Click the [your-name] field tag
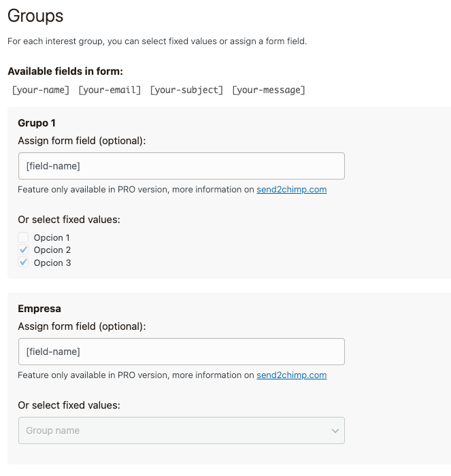This screenshot has width=451, height=476. pyautogui.click(x=41, y=90)
